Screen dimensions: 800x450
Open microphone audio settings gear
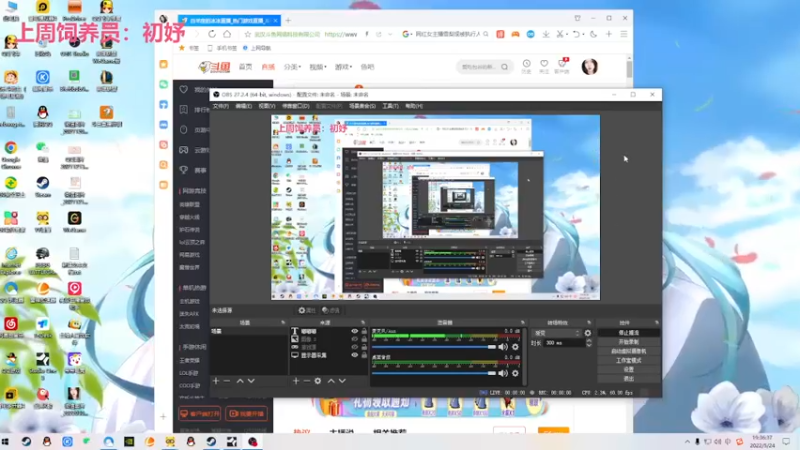515,347
